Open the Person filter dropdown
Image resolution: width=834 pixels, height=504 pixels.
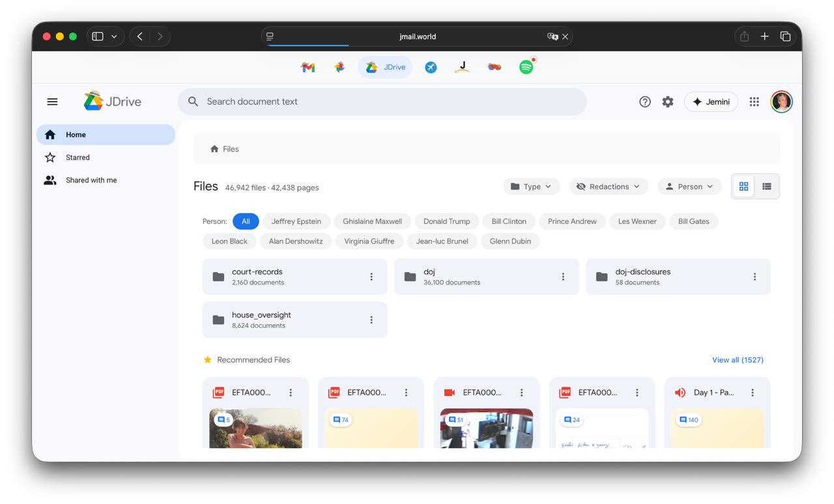(689, 186)
